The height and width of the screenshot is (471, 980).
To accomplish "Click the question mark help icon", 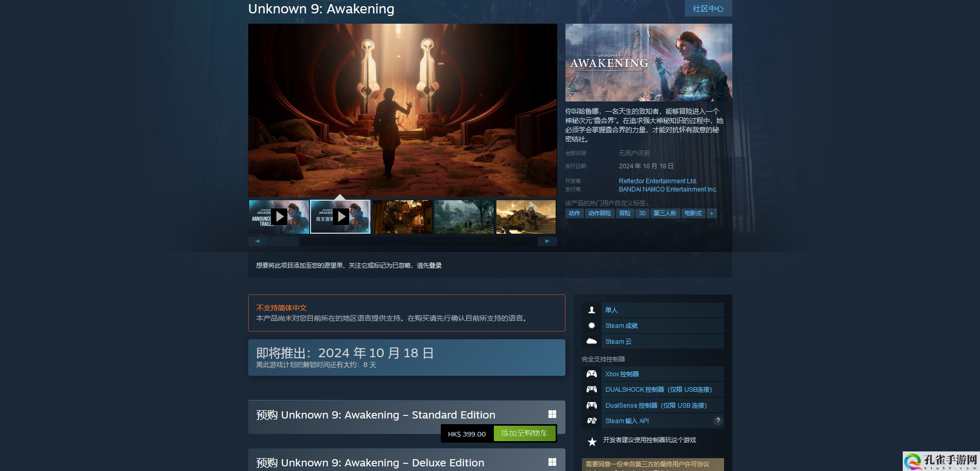I will 718,421.
